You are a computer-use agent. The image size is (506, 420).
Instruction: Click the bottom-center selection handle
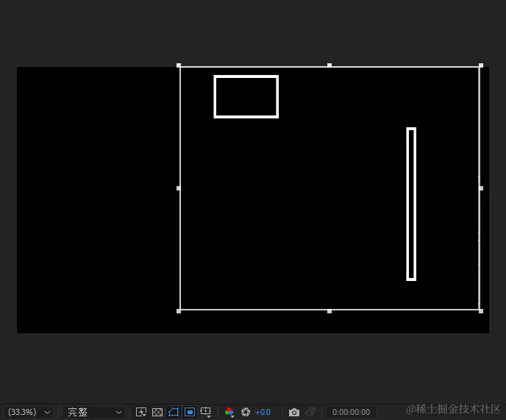[329, 311]
